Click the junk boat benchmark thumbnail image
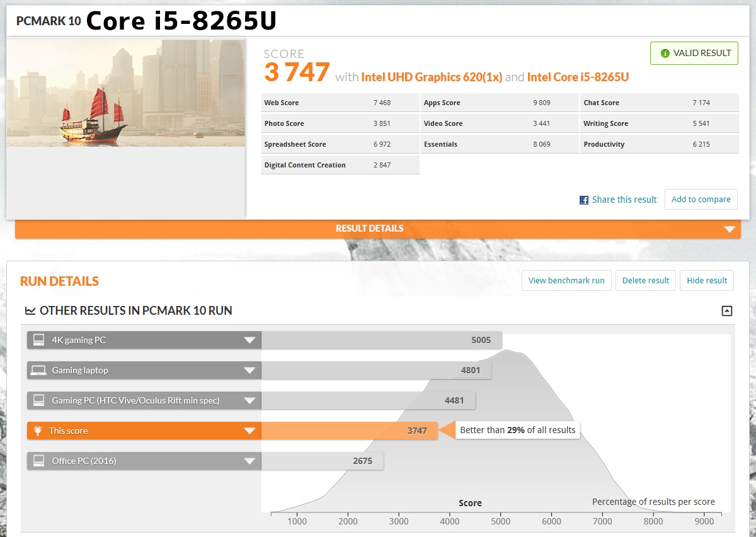756x537 pixels. click(126, 93)
